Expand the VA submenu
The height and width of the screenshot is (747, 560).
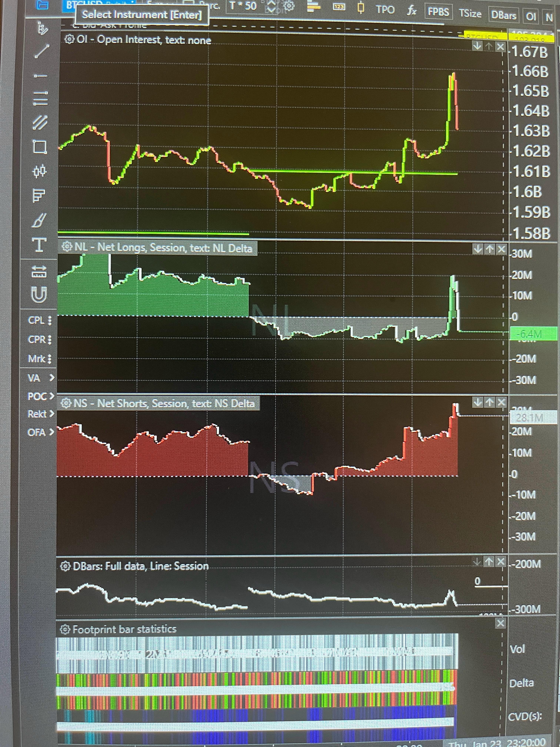(41, 378)
